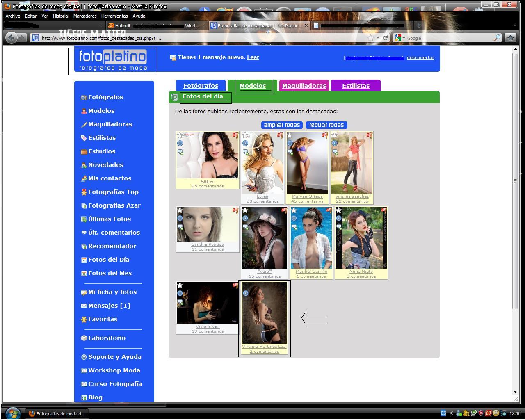This screenshot has height=420, width=525.
Task: Open the Marcadores menu
Action: click(85, 16)
